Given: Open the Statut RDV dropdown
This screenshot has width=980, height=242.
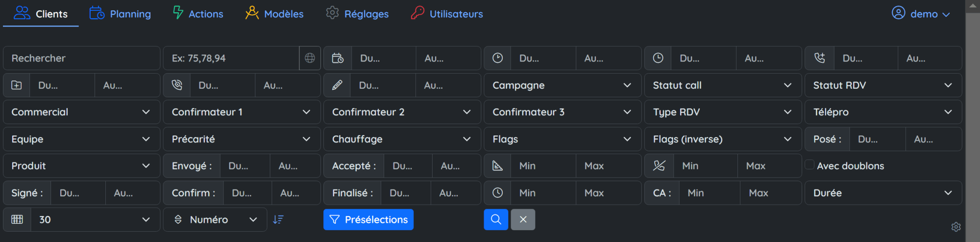Looking at the screenshot, I should [x=882, y=85].
